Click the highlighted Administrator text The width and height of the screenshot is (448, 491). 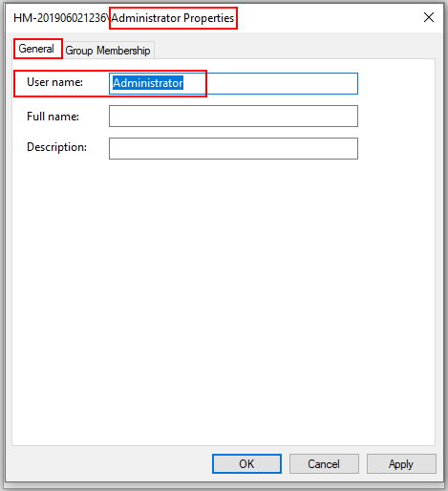coord(148,83)
